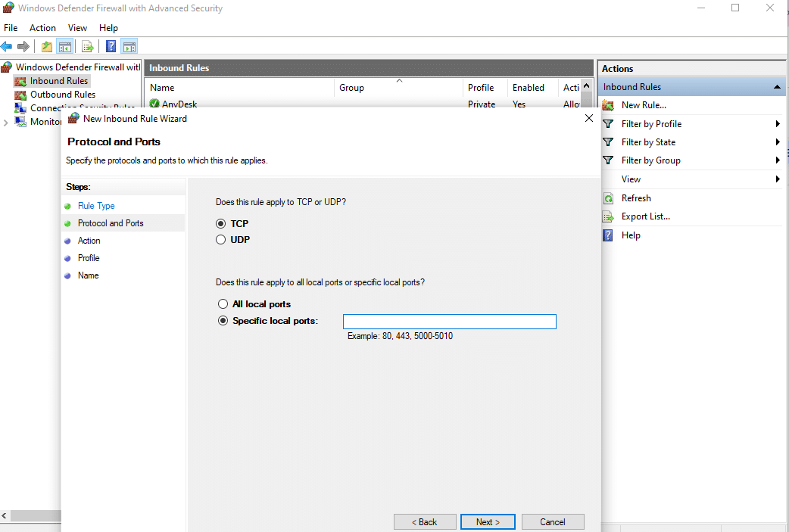Viewport: 789px width, 532px height.
Task: Select the UDP protocol option
Action: 221,240
